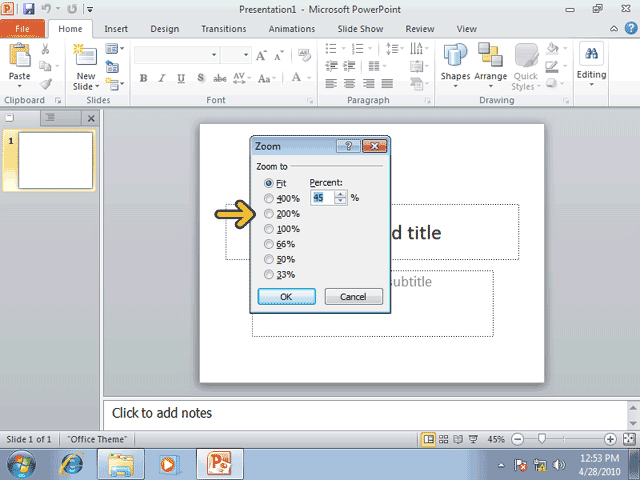
Task: Select the 50% zoom option
Action: (x=269, y=259)
